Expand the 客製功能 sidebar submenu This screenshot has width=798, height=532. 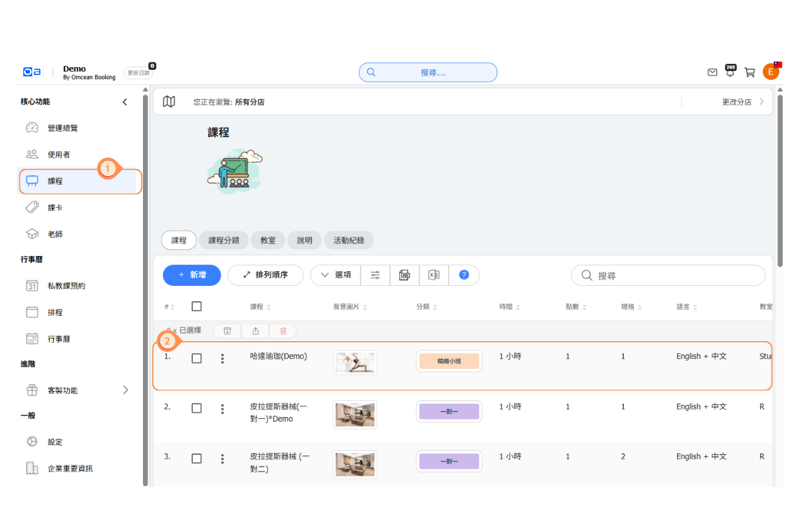(x=126, y=390)
